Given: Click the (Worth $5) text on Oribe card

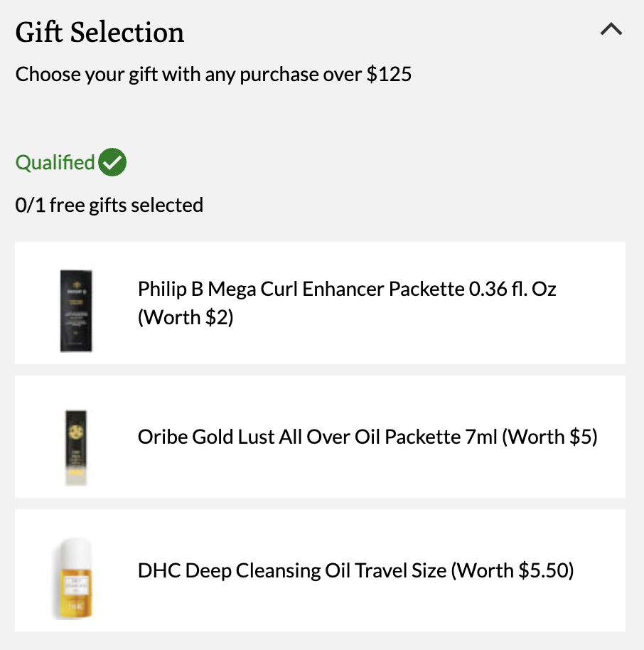Looking at the screenshot, I should 550,437.
